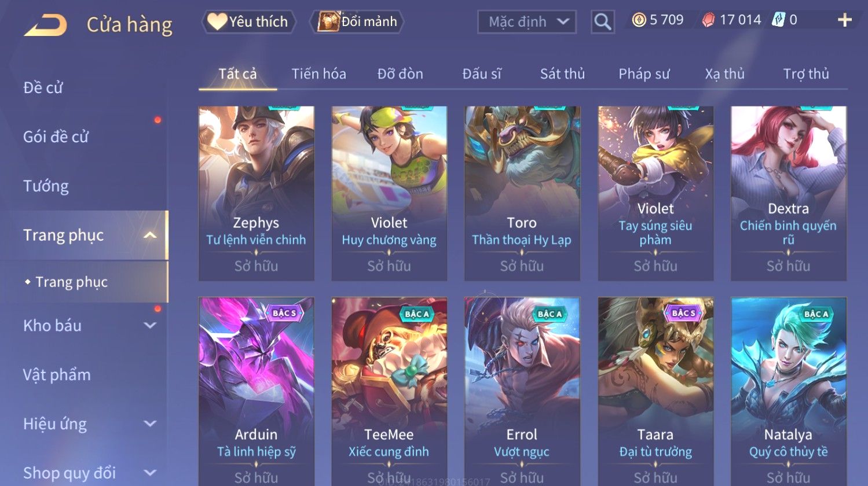This screenshot has height=486, width=868.
Task: Switch to the Sát thủ tab
Action: [x=562, y=74]
